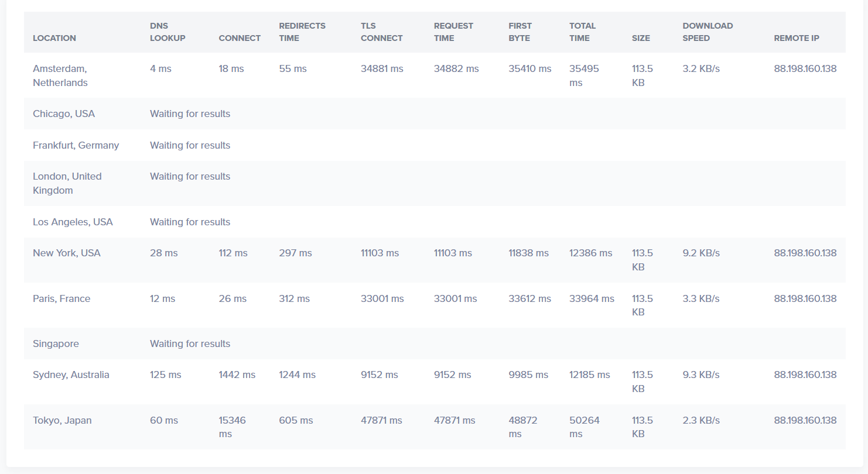Click the 50264 ms total time value
868x474 pixels.
coord(585,427)
